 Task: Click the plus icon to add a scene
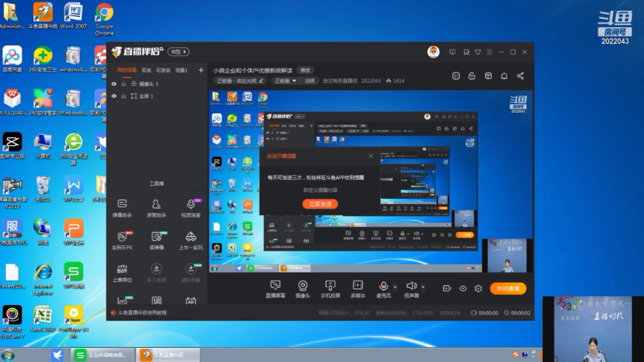click(x=201, y=70)
